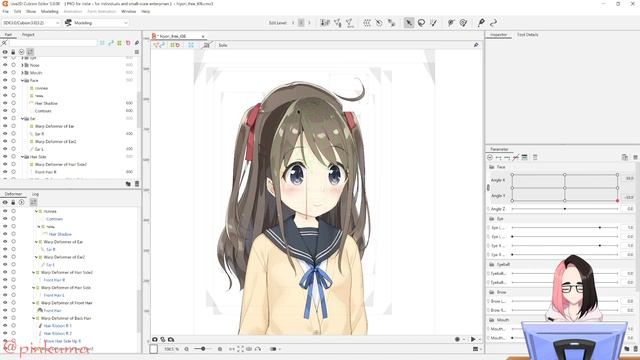Click the deform brush tool icon
This screenshot has height=360, width=640.
click(463, 23)
